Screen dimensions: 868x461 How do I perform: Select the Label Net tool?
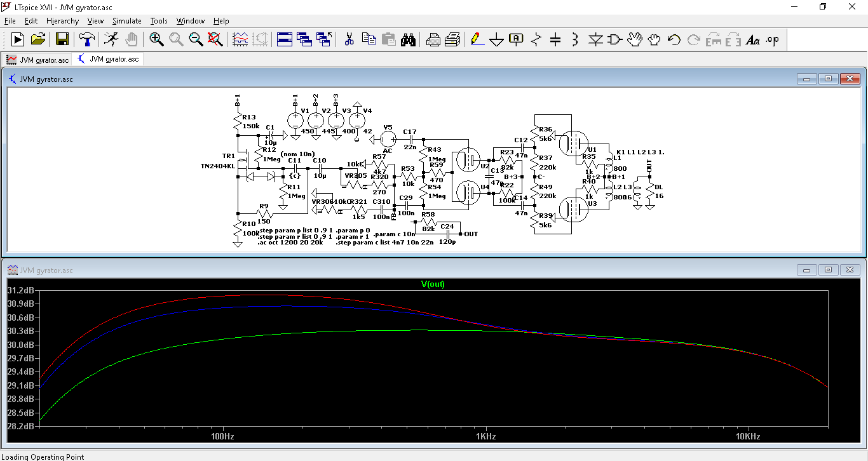[x=517, y=39]
